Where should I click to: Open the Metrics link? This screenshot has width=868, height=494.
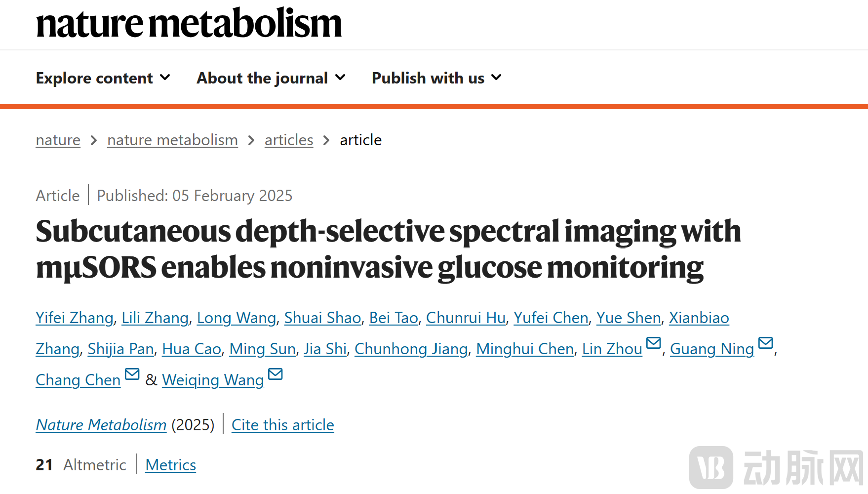[x=170, y=465]
